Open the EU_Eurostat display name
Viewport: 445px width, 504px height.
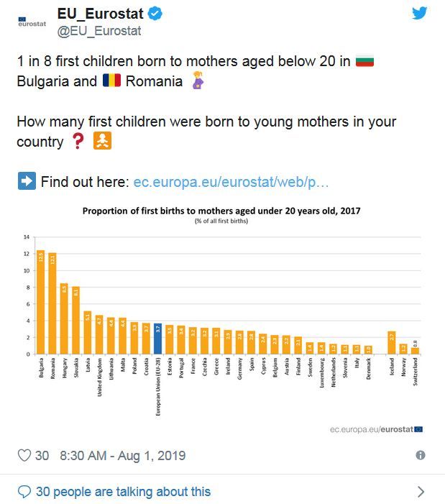pyautogui.click(x=100, y=14)
